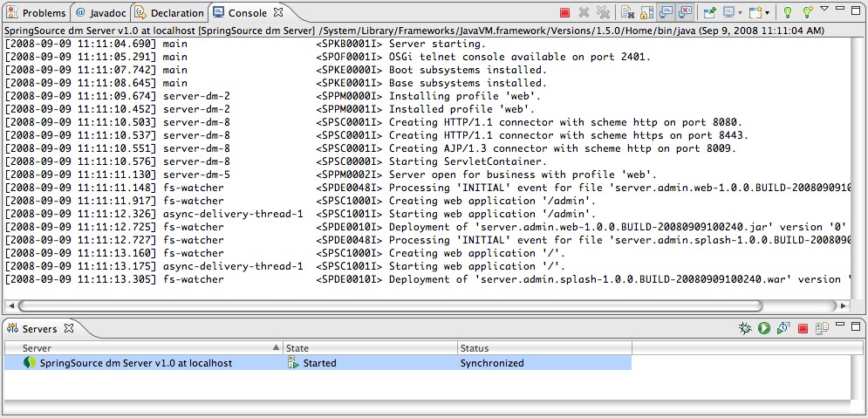Click the Problems tab icon
The image size is (868, 418).
tap(12, 12)
